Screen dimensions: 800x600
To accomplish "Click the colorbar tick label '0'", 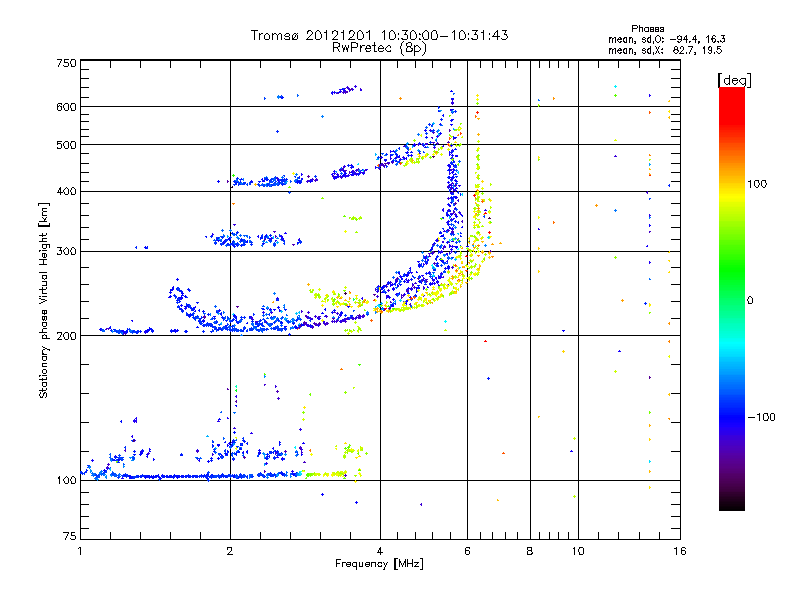I will click(750, 301).
